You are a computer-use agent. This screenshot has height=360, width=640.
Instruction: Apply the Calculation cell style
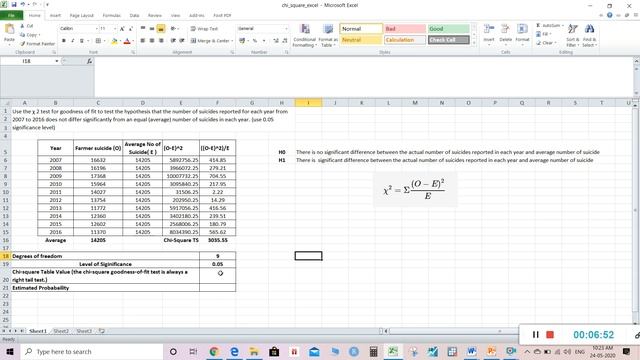click(404, 40)
